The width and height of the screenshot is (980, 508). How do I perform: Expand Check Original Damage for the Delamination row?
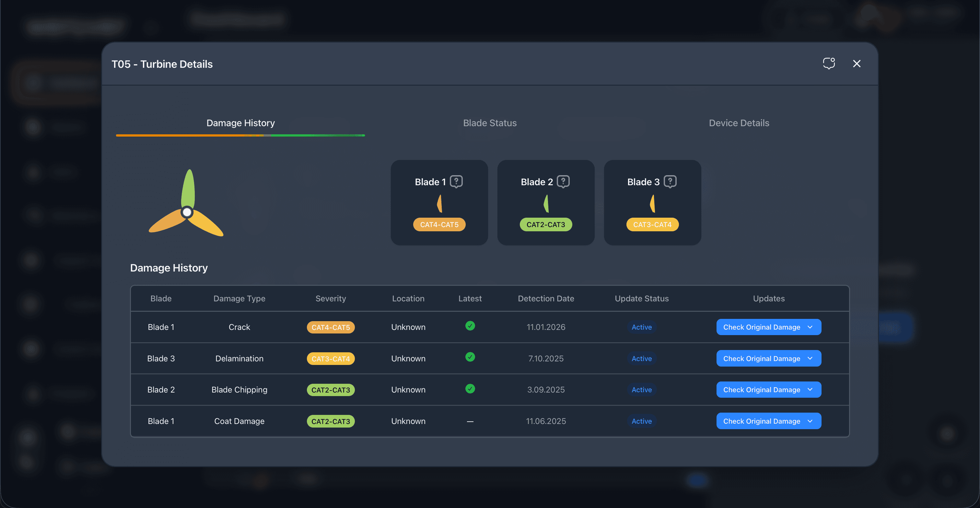(x=768, y=358)
